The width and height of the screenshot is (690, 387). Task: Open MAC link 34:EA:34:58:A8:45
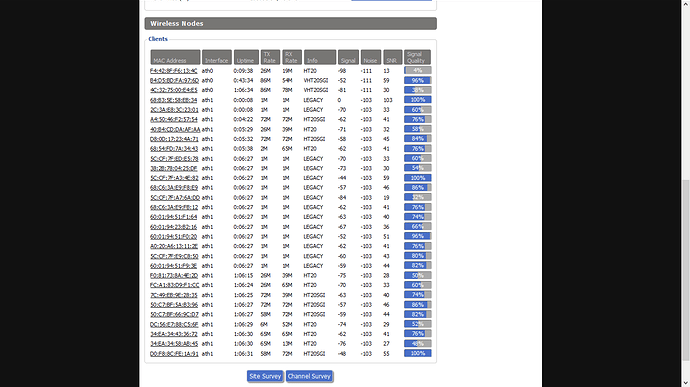[x=174, y=344]
